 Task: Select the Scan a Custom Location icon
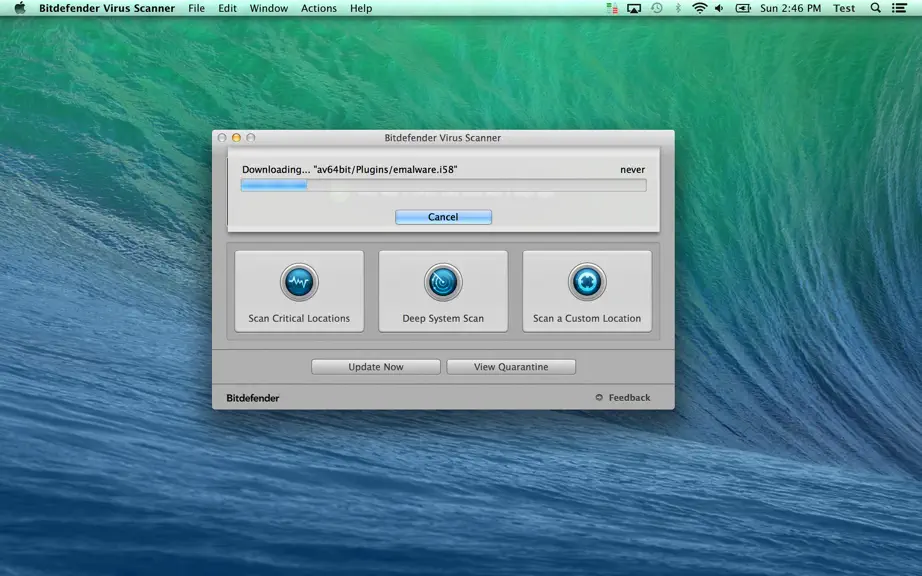pyautogui.click(x=587, y=282)
